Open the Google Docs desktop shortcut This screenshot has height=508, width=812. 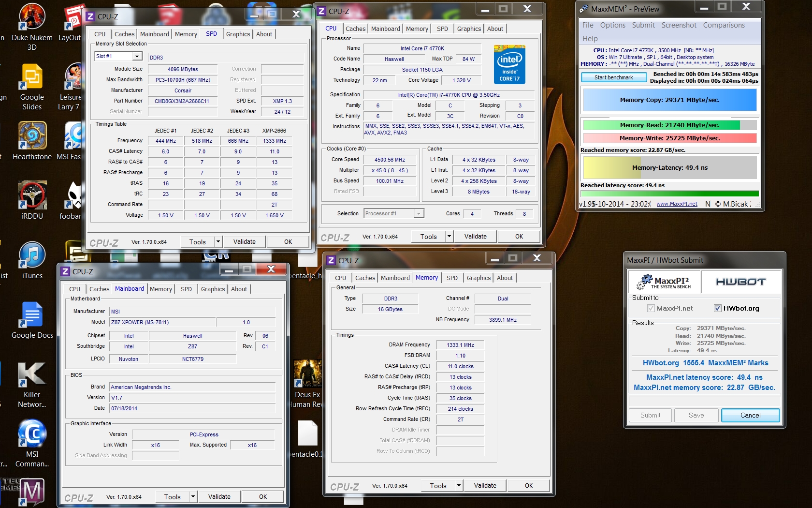tap(32, 320)
